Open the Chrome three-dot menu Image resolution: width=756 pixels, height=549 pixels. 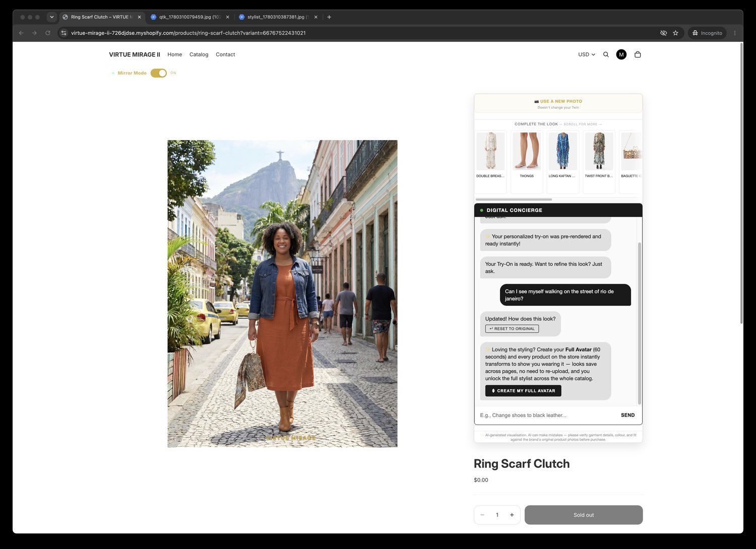coord(735,33)
